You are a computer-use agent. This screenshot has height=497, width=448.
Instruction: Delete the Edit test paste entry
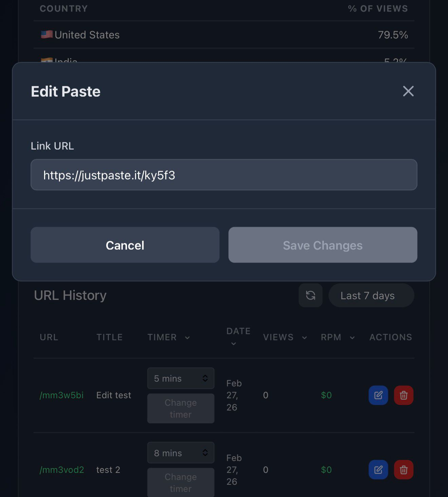404,395
